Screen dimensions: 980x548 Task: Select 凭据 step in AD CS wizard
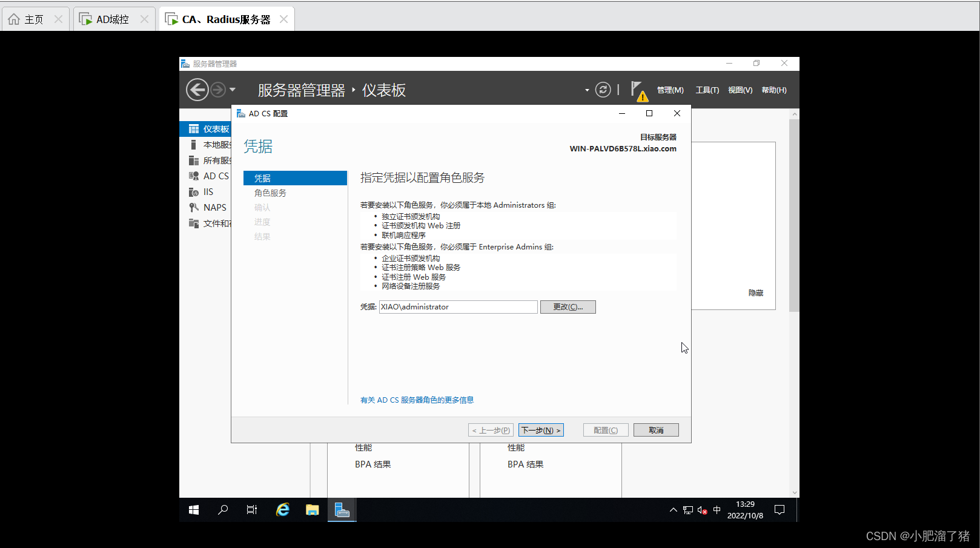coord(295,178)
